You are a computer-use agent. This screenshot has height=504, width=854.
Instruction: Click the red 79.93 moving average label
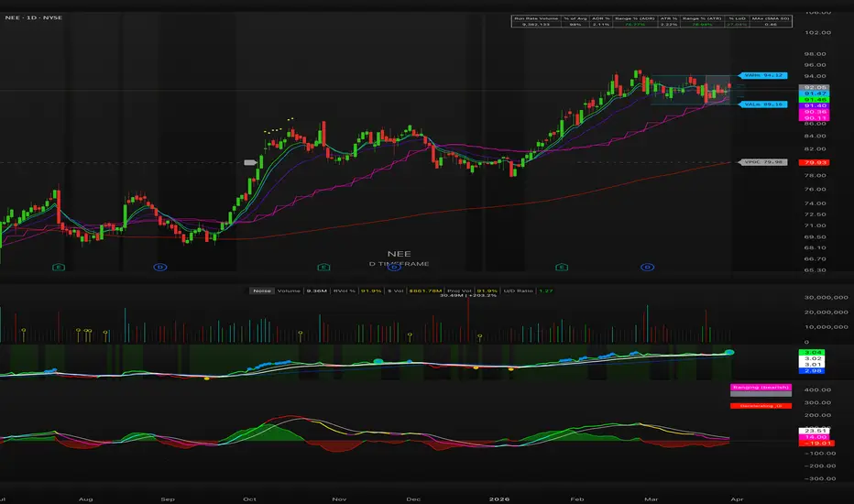tap(815, 162)
